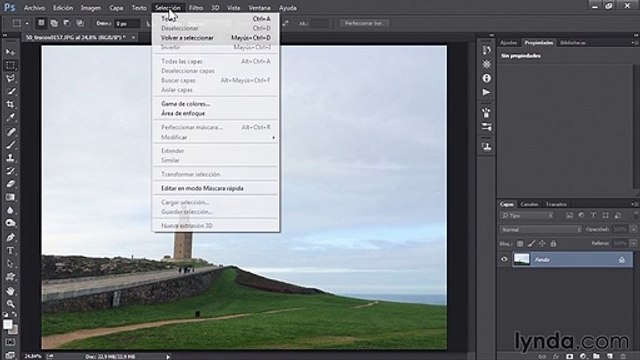Open the Normal blend mode dropdown
Screen dimensions: 640x360
(x=541, y=230)
